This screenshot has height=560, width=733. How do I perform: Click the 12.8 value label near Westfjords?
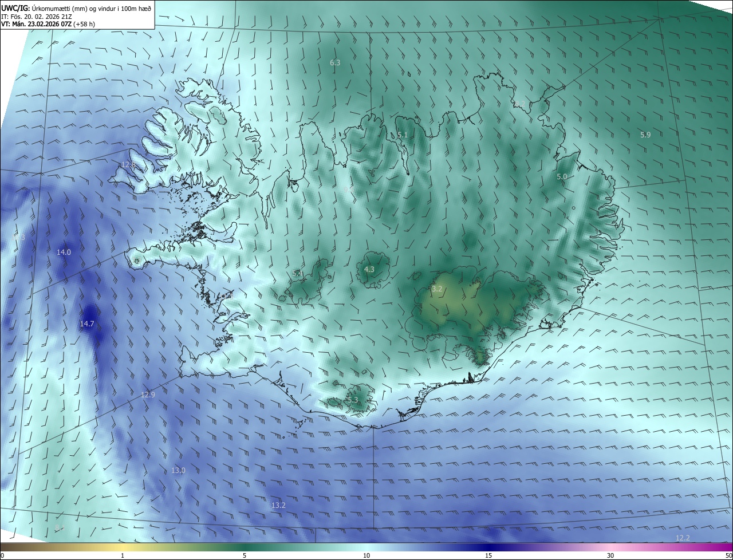pos(128,164)
